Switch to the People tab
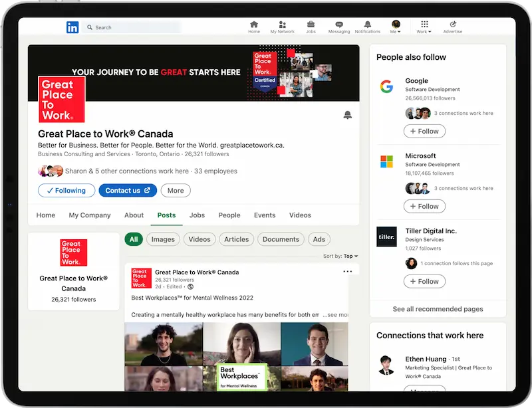This screenshot has height=408, width=532. (229, 215)
